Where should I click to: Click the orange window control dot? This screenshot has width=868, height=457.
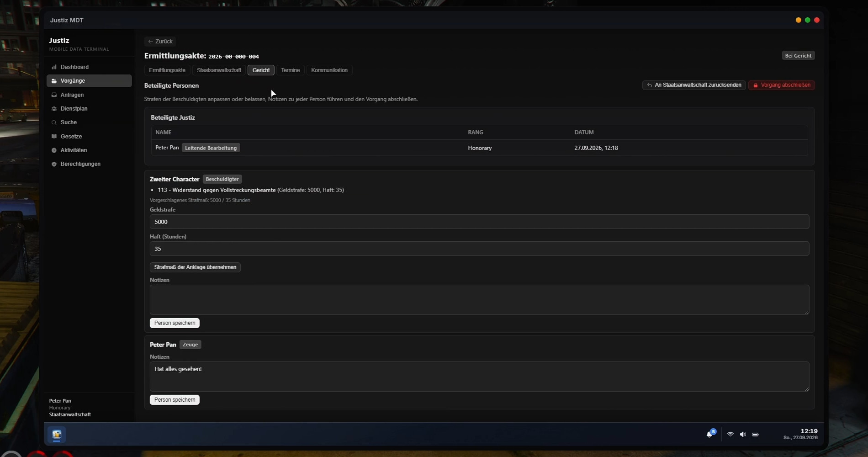pyautogui.click(x=799, y=20)
